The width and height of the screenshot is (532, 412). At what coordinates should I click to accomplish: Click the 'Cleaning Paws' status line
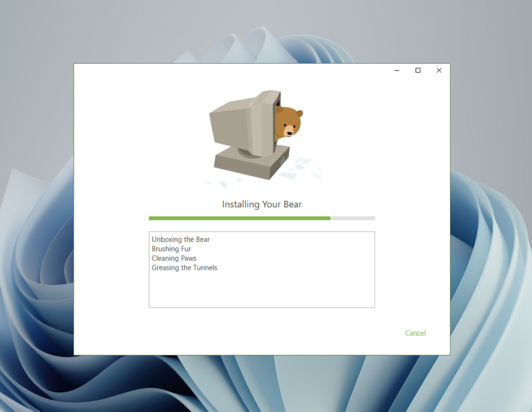pos(174,258)
